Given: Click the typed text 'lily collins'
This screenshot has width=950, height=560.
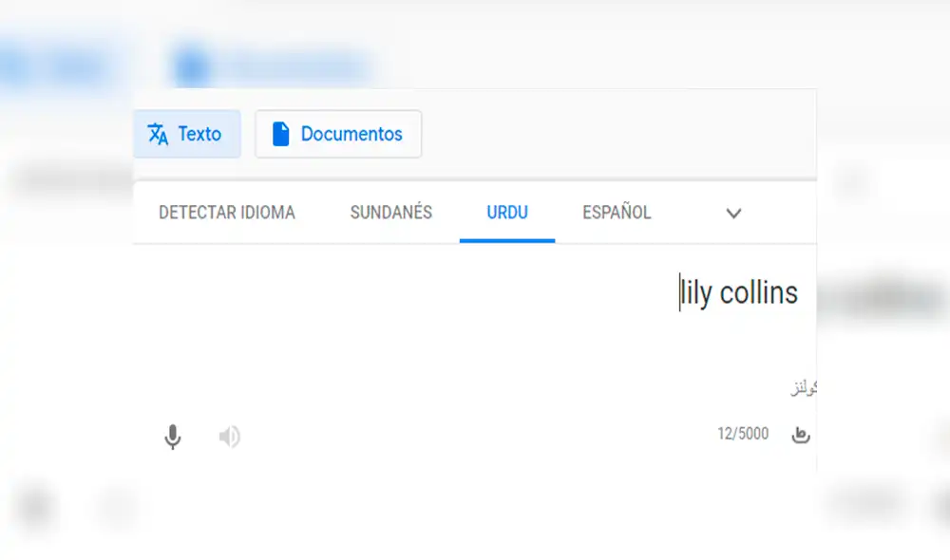Looking at the screenshot, I should pyautogui.click(x=740, y=292).
